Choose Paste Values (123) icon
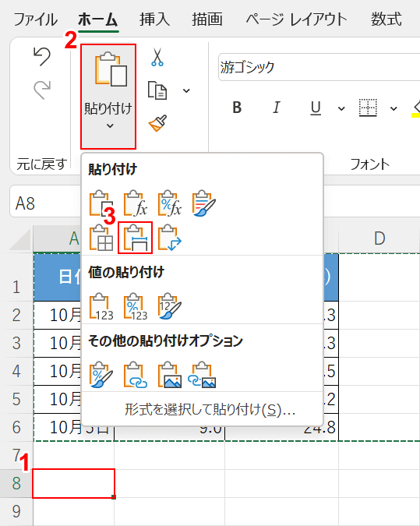The image size is (420, 526). coord(101,306)
